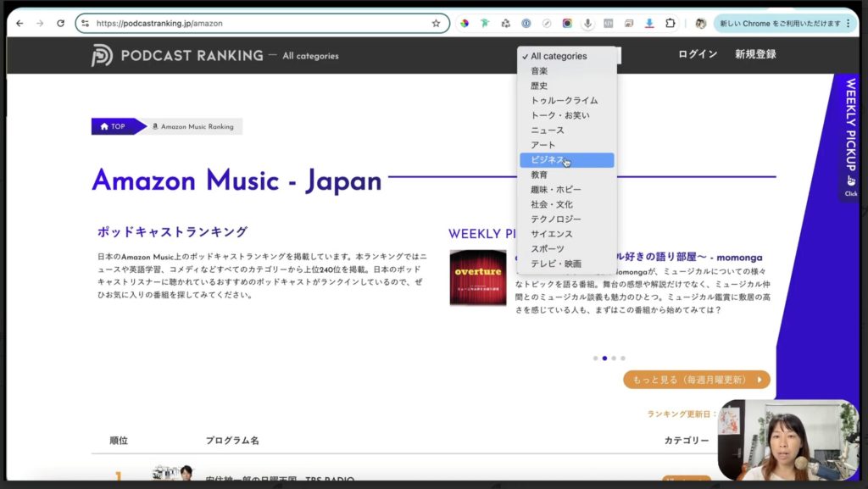
Task: Choose ニュース in the dropdown list
Action: point(548,131)
